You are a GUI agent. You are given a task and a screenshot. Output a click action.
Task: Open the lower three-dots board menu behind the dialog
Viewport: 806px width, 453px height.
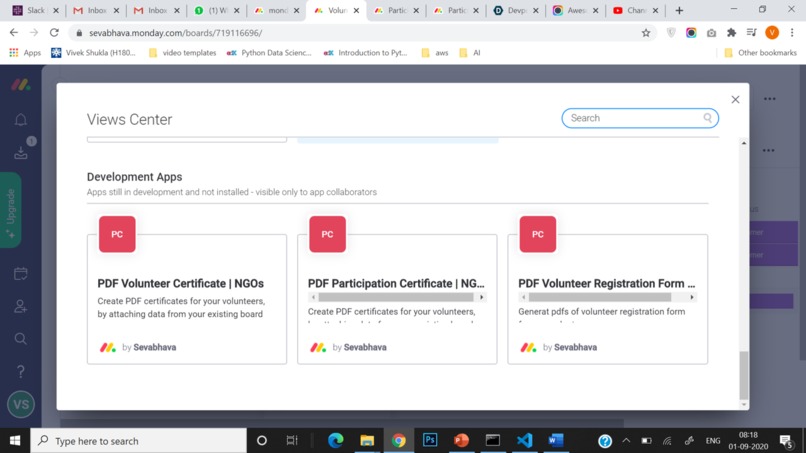[768, 151]
